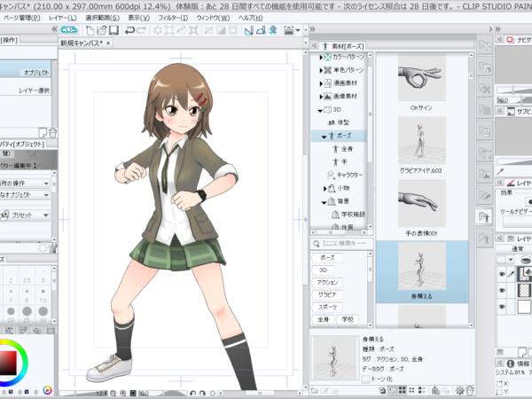
Task: Open the ヘルプ(H) menu
Action: 250,18
